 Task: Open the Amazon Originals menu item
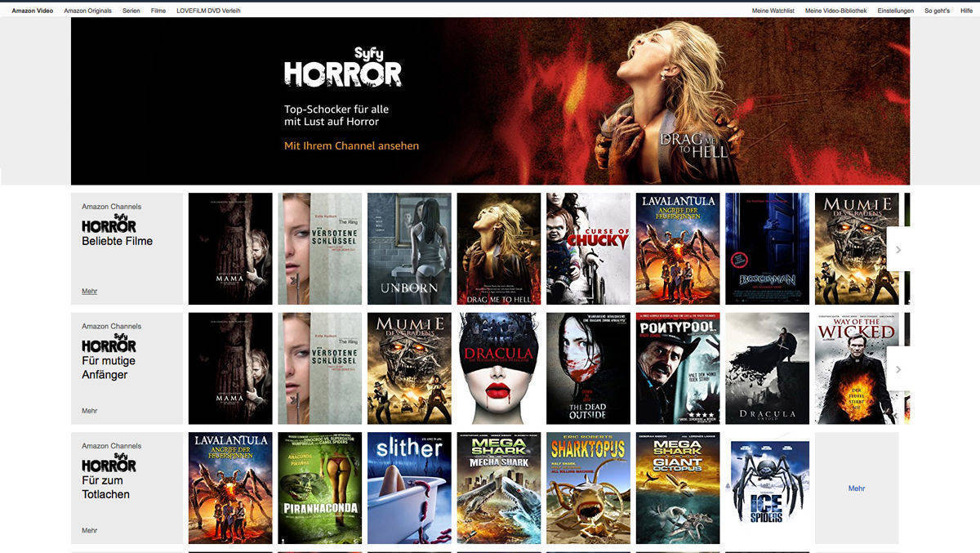(87, 11)
